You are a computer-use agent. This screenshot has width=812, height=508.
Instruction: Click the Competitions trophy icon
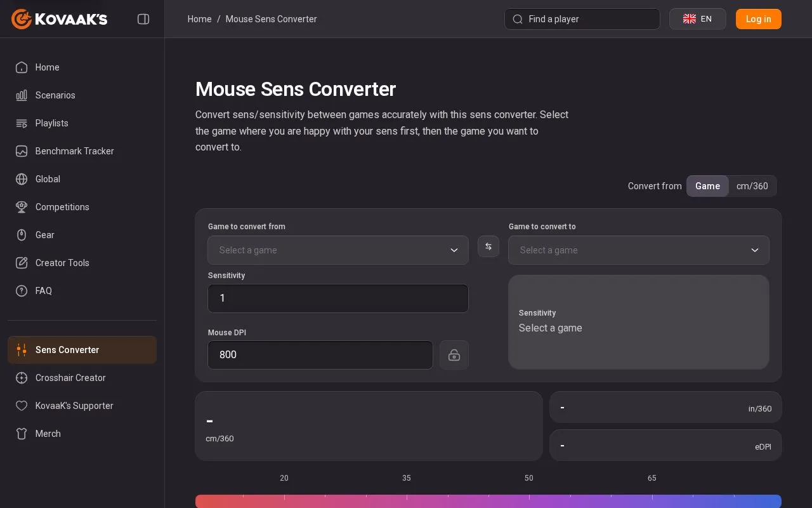(22, 207)
